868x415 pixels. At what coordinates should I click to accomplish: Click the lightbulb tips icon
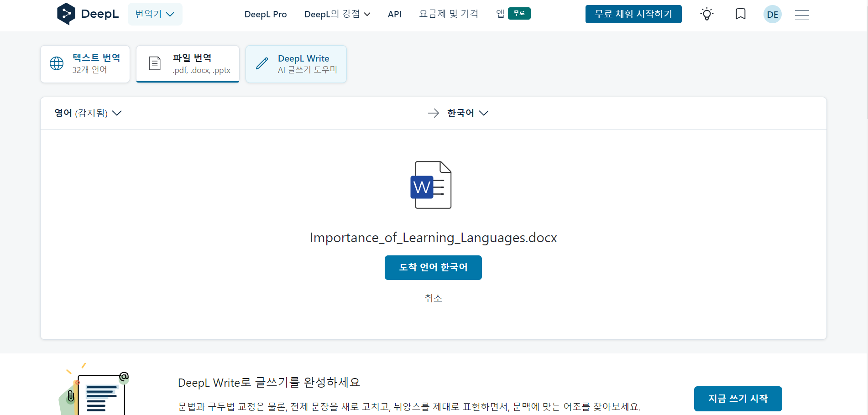[x=707, y=14]
